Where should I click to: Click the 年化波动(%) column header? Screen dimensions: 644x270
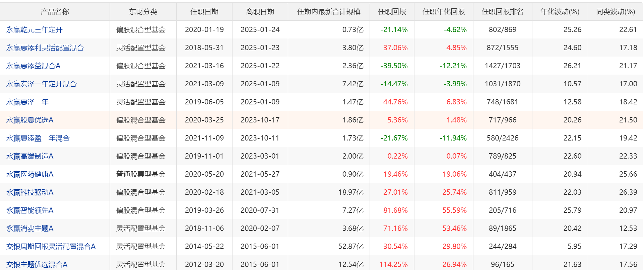point(560,12)
